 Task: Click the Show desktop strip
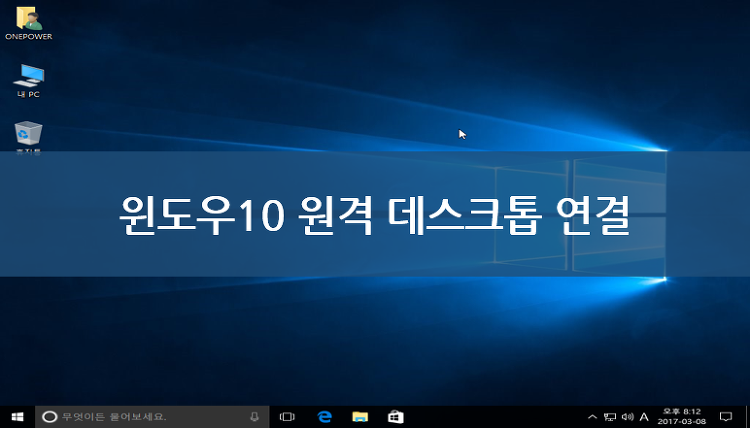coord(747,417)
